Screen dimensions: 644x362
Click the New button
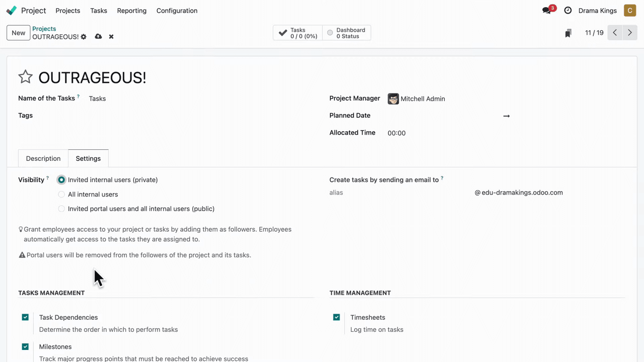click(x=19, y=33)
